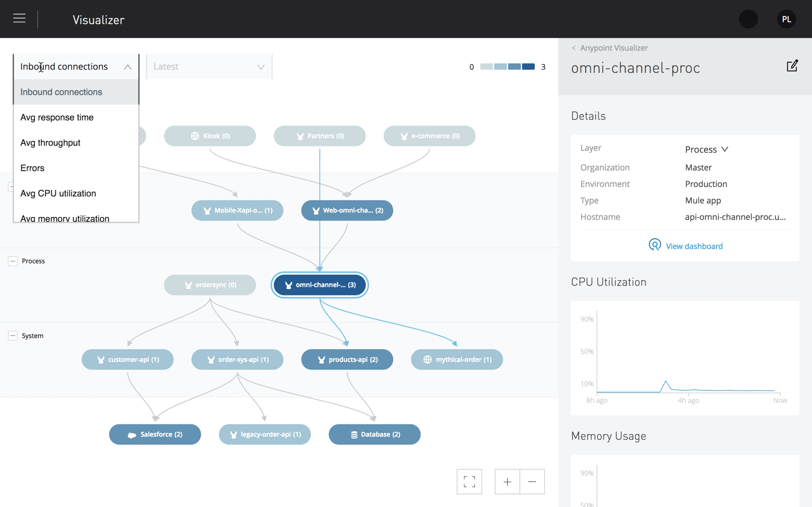Viewport: 812px width, 507px height.
Task: Open the Layer dropdown showing Process
Action: pos(707,149)
